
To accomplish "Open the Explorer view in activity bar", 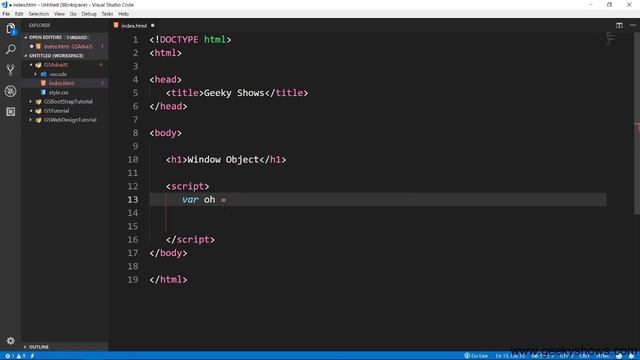I will pos(11,29).
